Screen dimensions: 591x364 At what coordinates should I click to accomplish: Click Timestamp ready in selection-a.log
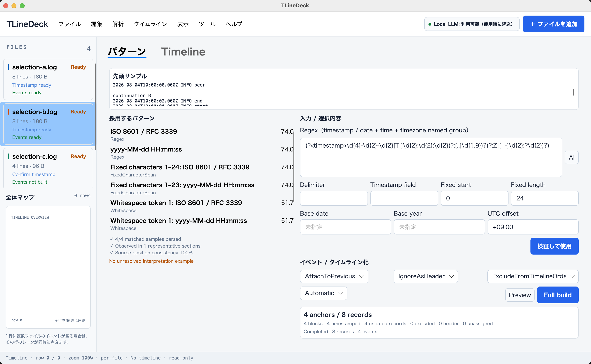click(x=32, y=85)
